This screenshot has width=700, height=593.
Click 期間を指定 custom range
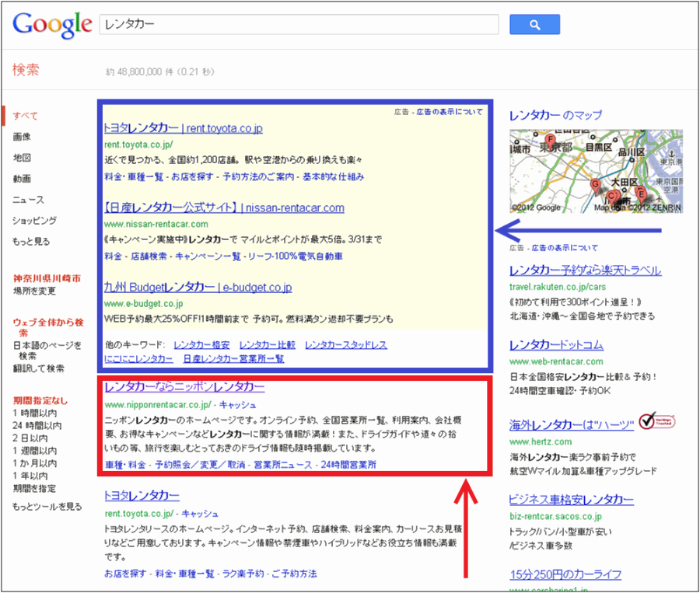(34, 489)
